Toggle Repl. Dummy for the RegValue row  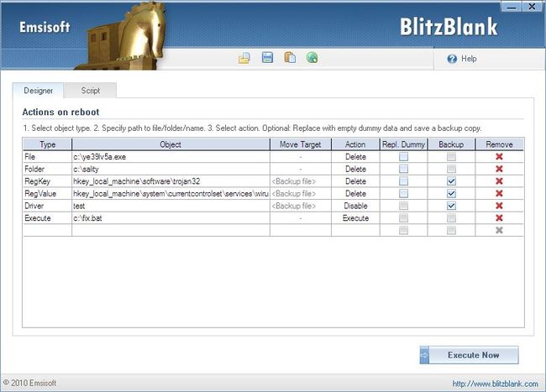(403, 193)
